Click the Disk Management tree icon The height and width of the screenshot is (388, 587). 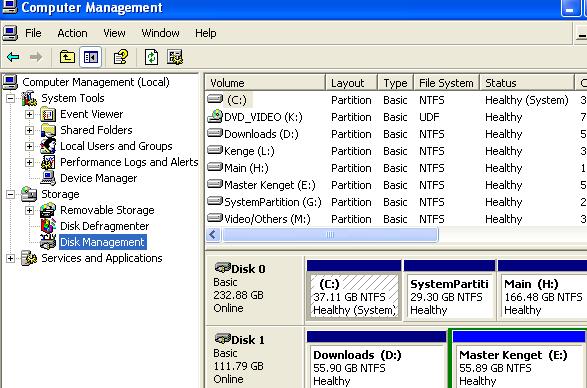tap(48, 242)
